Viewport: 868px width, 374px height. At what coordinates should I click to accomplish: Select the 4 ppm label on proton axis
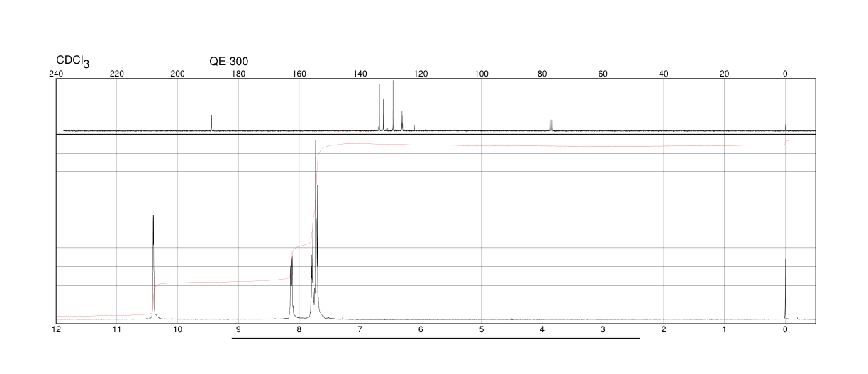(542, 329)
